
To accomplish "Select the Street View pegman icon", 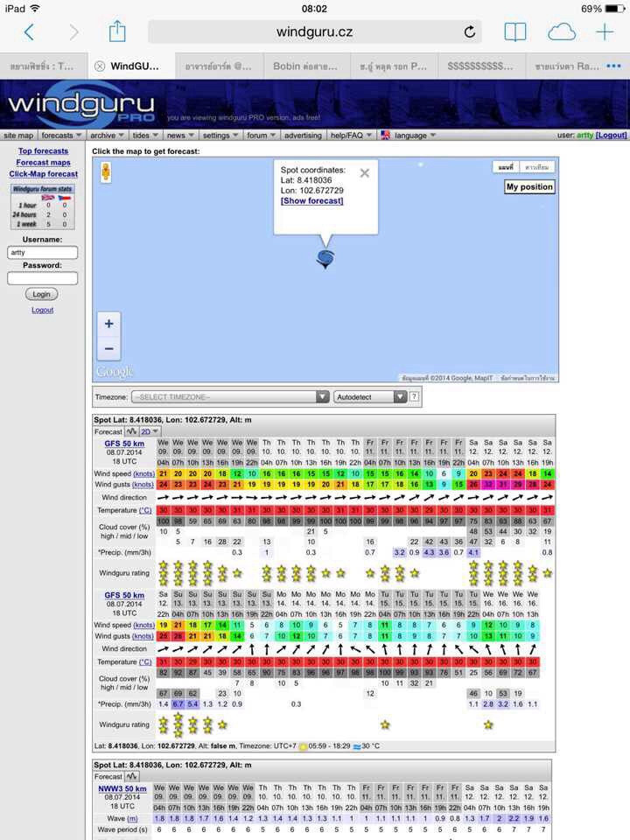I will [x=106, y=172].
